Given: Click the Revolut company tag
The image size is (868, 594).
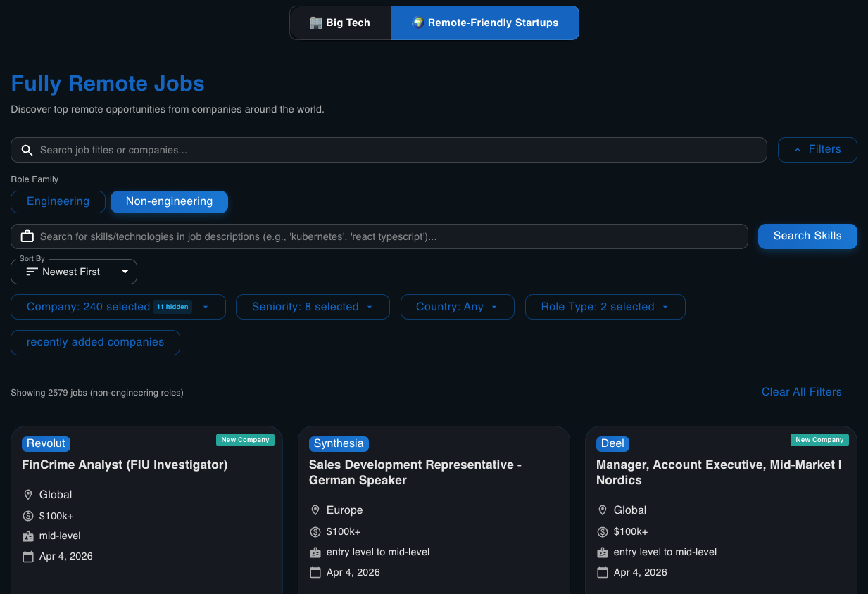Looking at the screenshot, I should click(46, 443).
